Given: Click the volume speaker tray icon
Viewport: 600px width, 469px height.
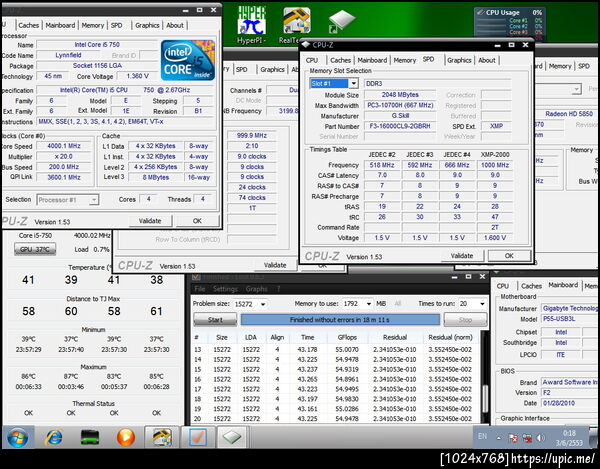Looking at the screenshot, I should 540,438.
